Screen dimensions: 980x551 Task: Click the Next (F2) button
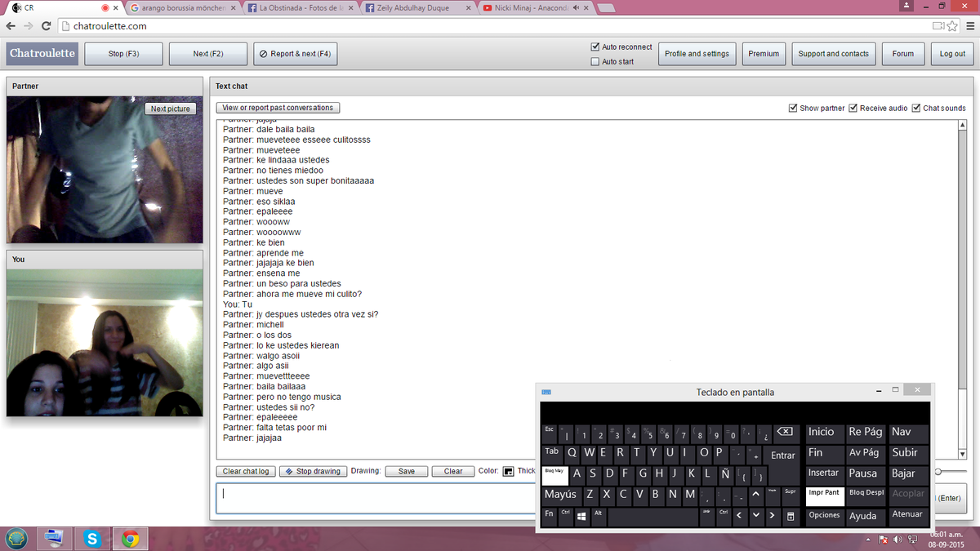click(208, 54)
